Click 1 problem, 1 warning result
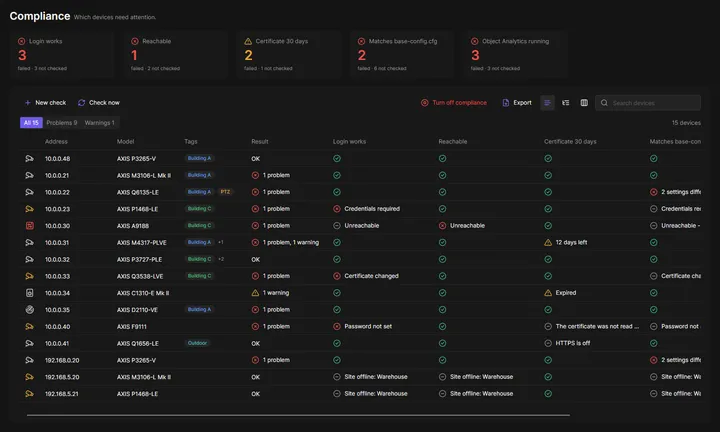Viewport: 720px width, 432px height. click(x=285, y=242)
